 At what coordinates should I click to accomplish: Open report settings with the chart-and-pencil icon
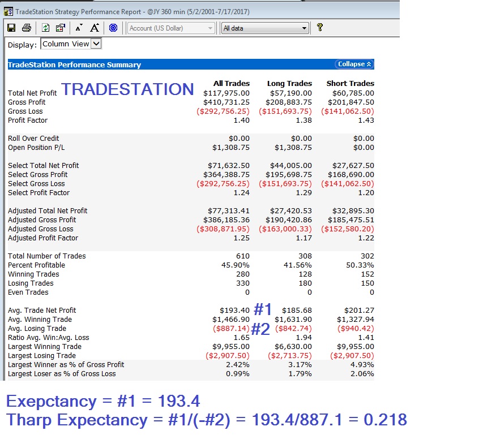point(60,28)
